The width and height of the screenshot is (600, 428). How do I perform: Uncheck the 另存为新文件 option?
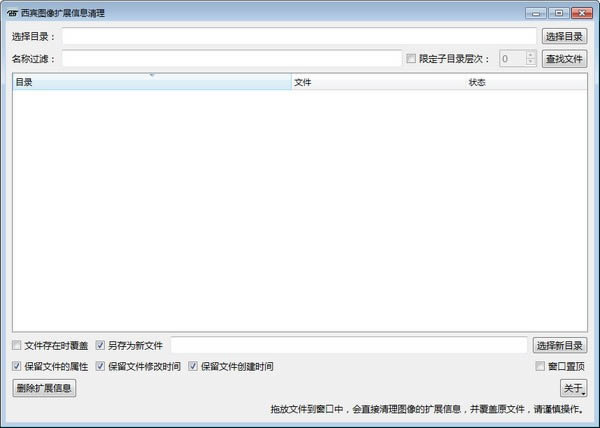click(101, 345)
